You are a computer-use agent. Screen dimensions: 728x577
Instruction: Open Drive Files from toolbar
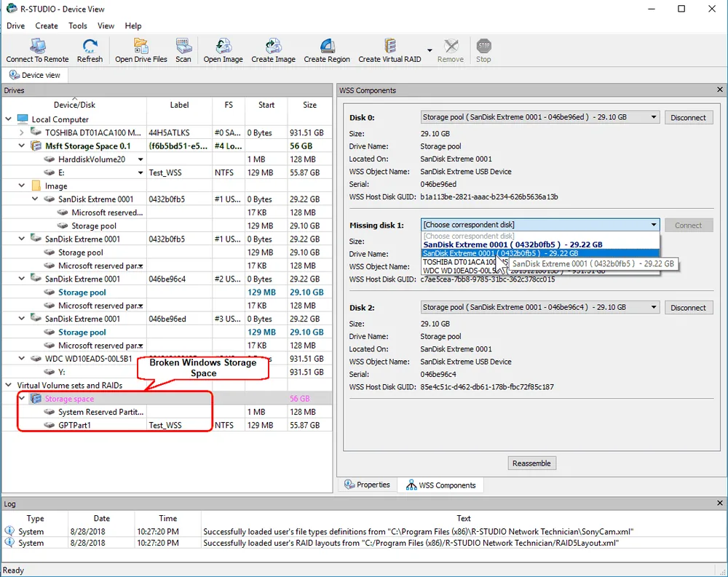click(x=141, y=51)
